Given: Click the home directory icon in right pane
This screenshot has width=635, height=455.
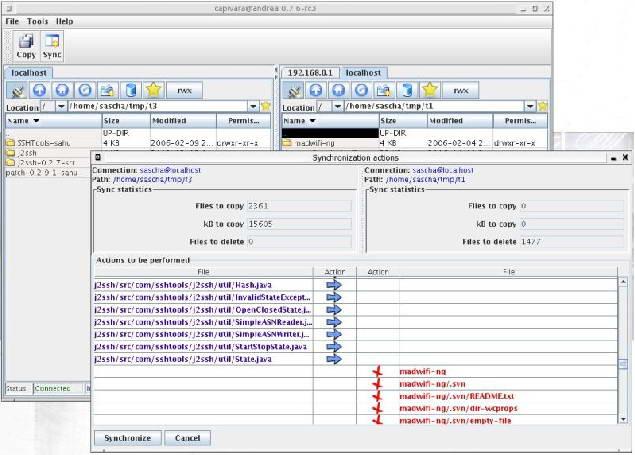Looking at the screenshot, I should [339, 90].
